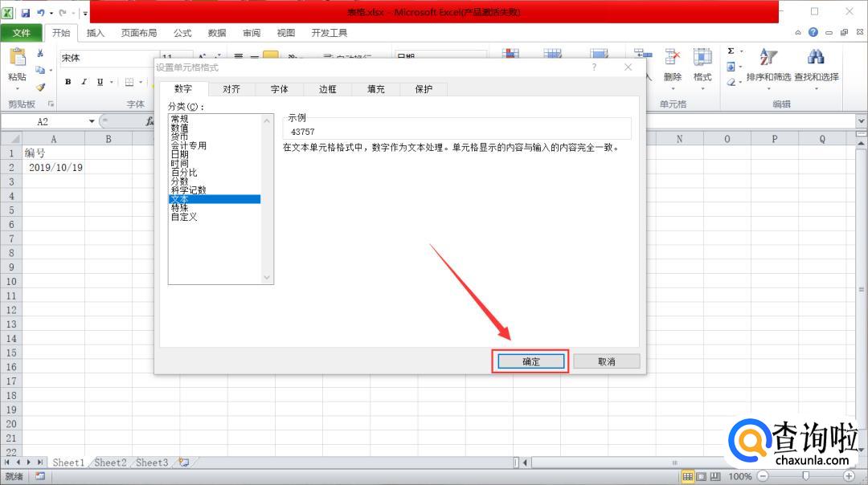This screenshot has height=485, width=868.
Task: Switch to the 开发工具 ribbon tab
Action: (329, 33)
